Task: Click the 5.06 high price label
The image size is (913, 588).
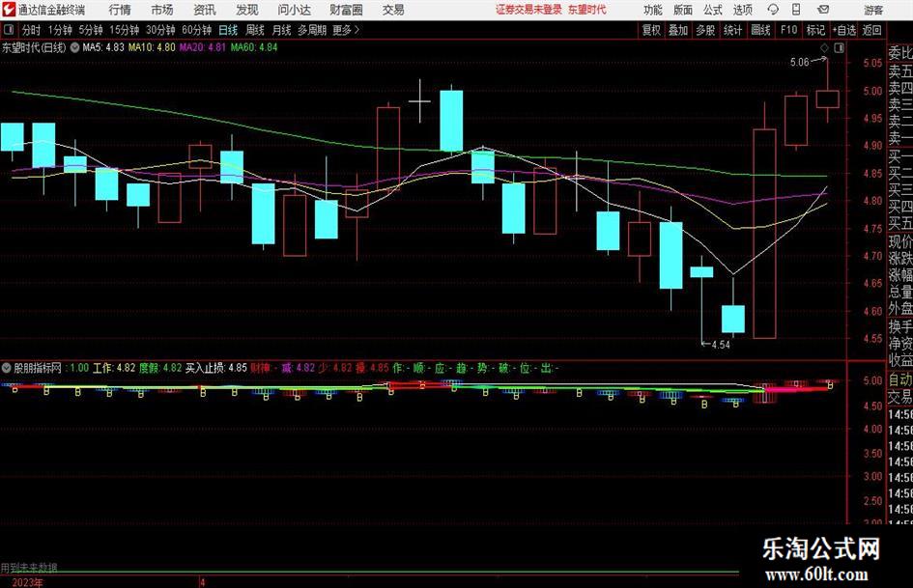Action: [x=799, y=63]
